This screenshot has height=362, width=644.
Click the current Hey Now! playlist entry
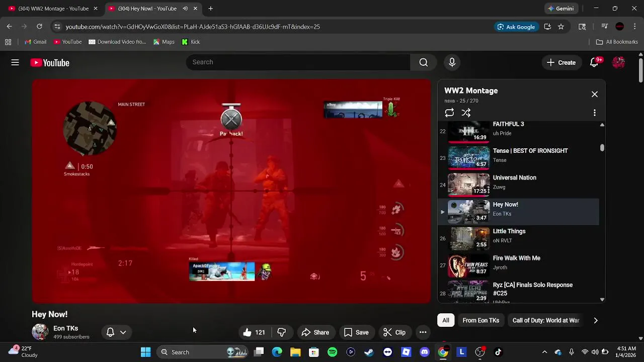(518, 212)
